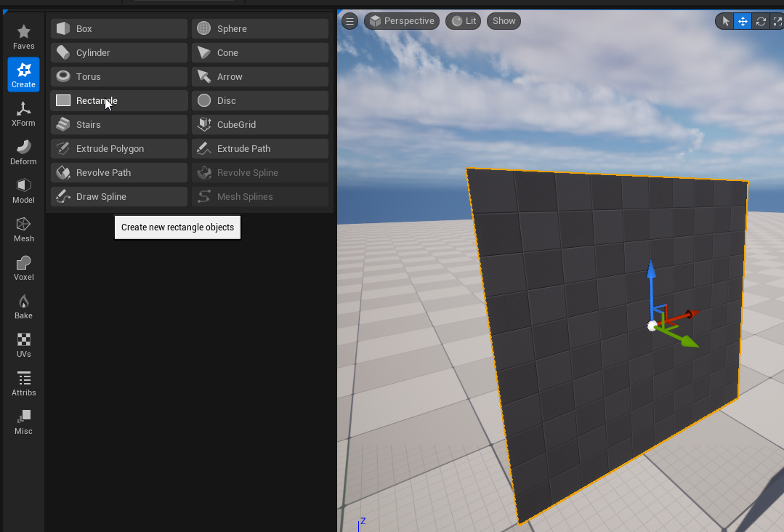Click the Revolve Spline tool
The height and width of the screenshot is (532, 784).
click(260, 172)
